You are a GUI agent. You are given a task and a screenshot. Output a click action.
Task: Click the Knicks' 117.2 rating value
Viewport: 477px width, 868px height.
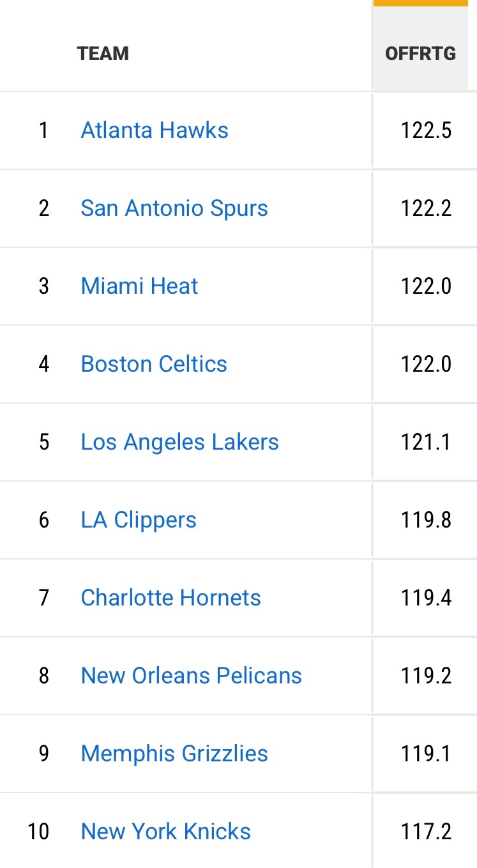click(x=426, y=832)
